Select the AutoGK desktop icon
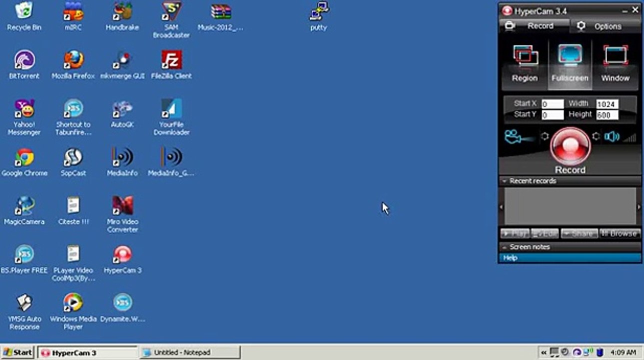This screenshot has width=644, height=360. click(x=122, y=113)
